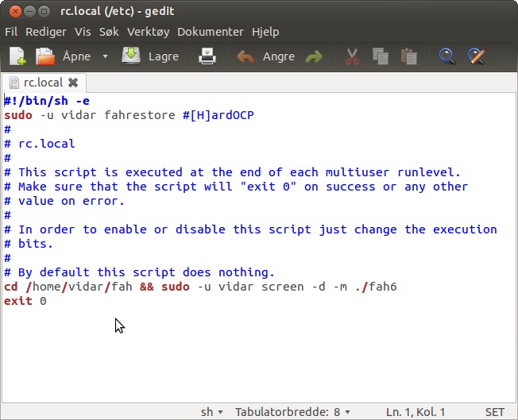The height and width of the screenshot is (420, 518).
Task: Open find and replace icon
Action: coord(476,56)
